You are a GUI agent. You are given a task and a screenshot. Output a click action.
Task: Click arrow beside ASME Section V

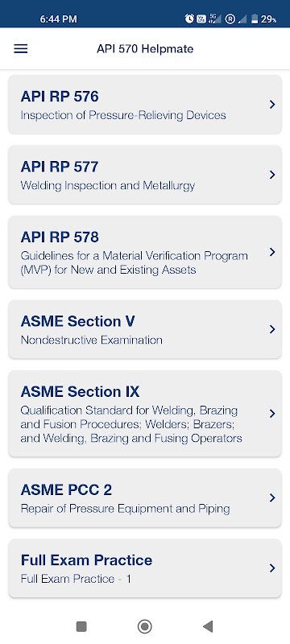tap(272, 329)
